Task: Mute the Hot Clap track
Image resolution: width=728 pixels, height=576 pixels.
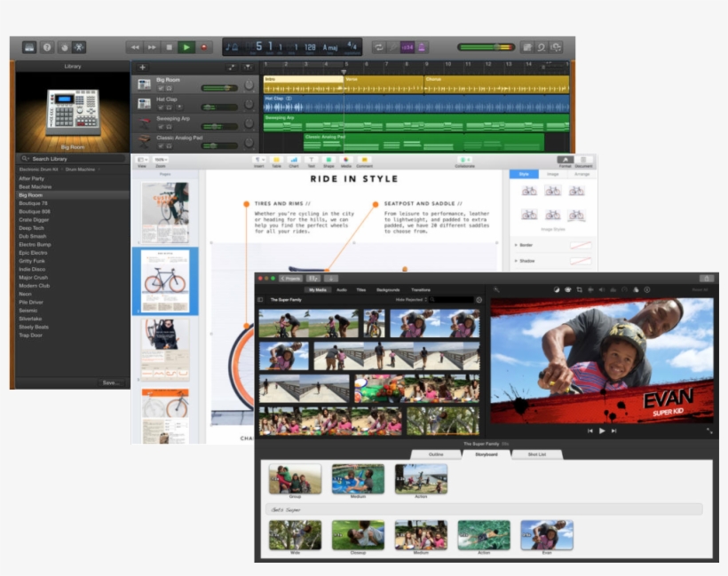Action: click(x=162, y=107)
